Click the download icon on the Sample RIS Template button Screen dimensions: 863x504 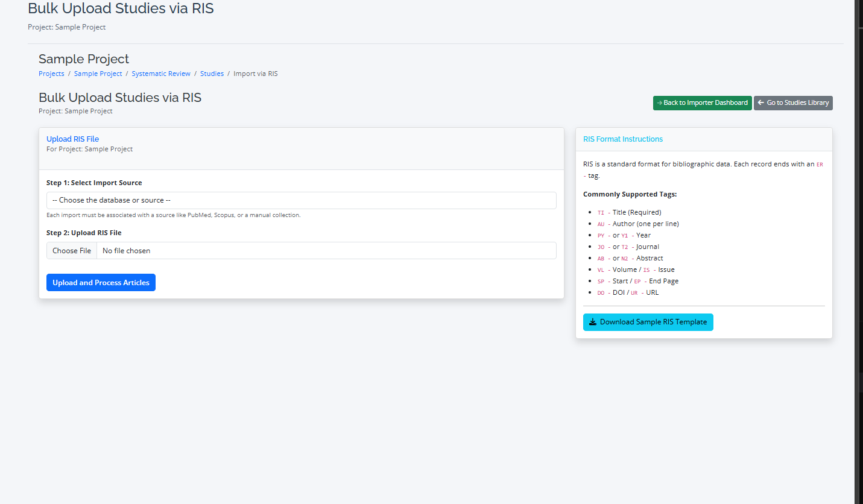pos(593,322)
